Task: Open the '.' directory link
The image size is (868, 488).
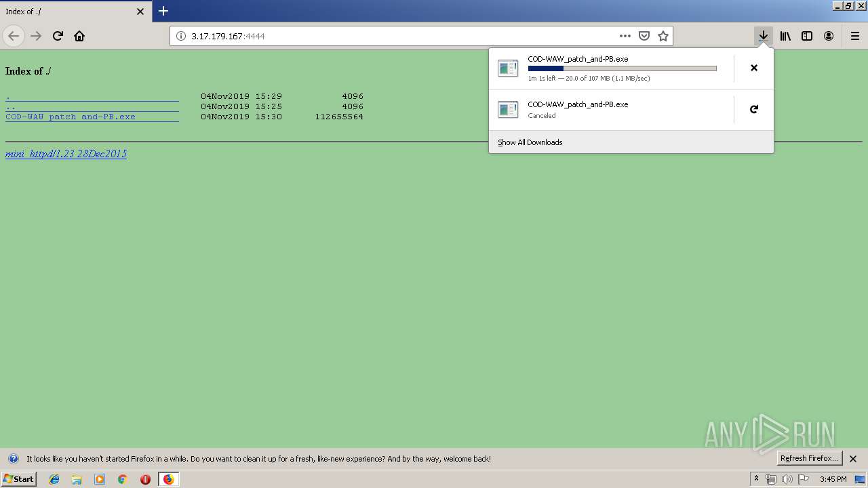Action: tap(92, 96)
